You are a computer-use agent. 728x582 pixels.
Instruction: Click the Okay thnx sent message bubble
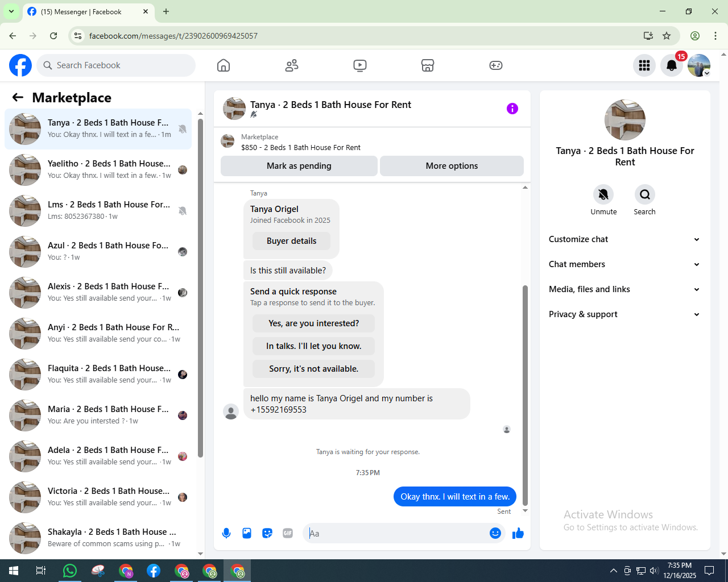[455, 497]
